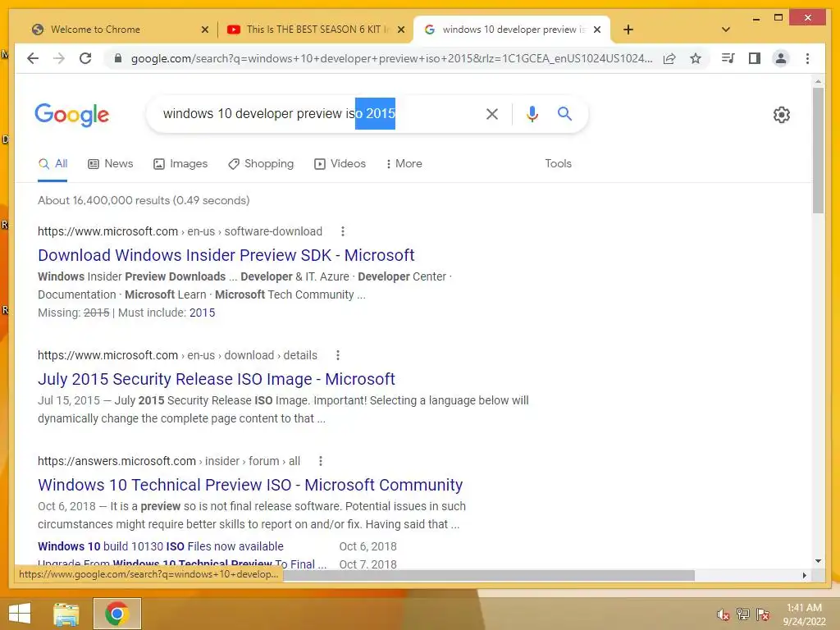Switch to News results
The image size is (840, 630).
tap(111, 164)
